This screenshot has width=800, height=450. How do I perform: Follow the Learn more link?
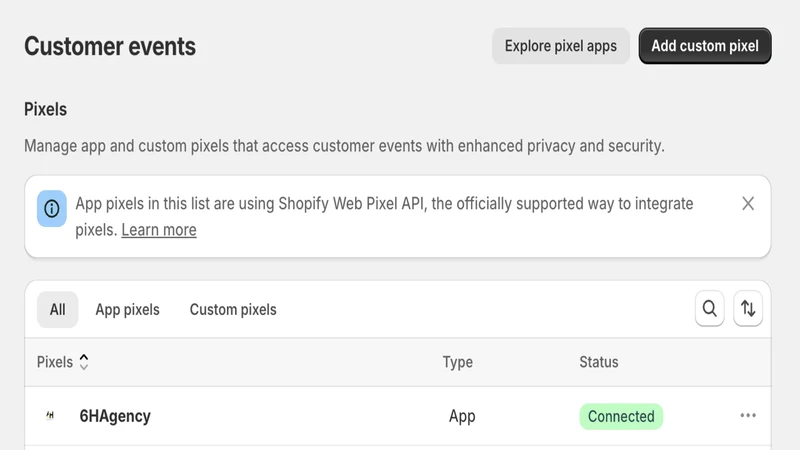coord(159,230)
